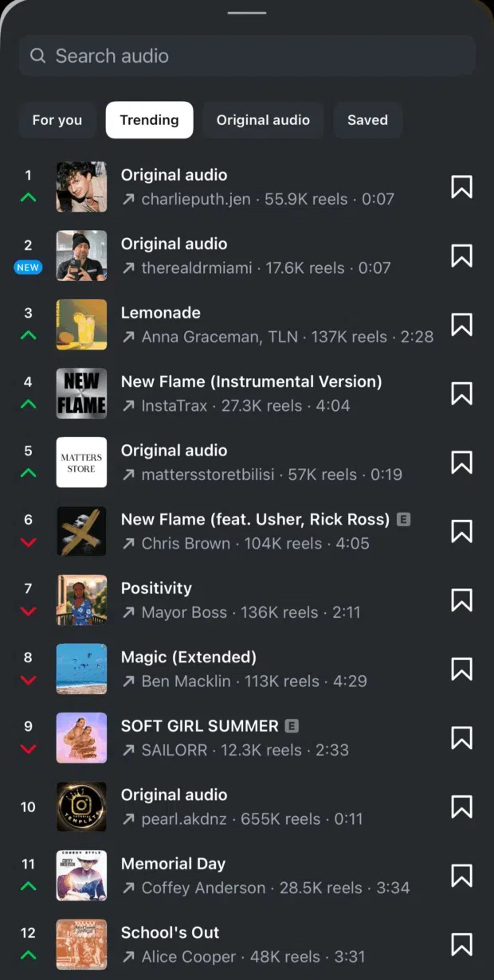
Task: Click the Search audio field
Action: pos(255,56)
